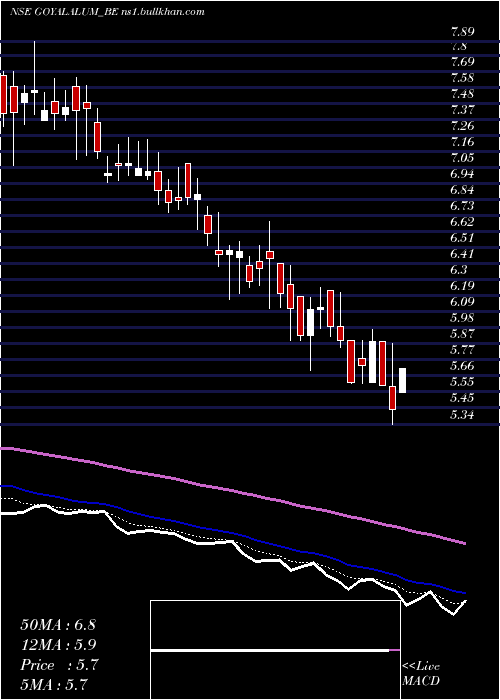Select the 7.8 price axis label
This screenshot has width=500, height=700.
(459, 46)
